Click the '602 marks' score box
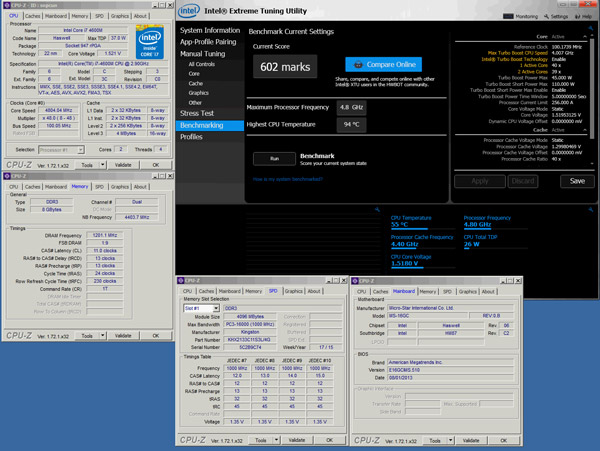This screenshot has width=600, height=451. click(285, 67)
